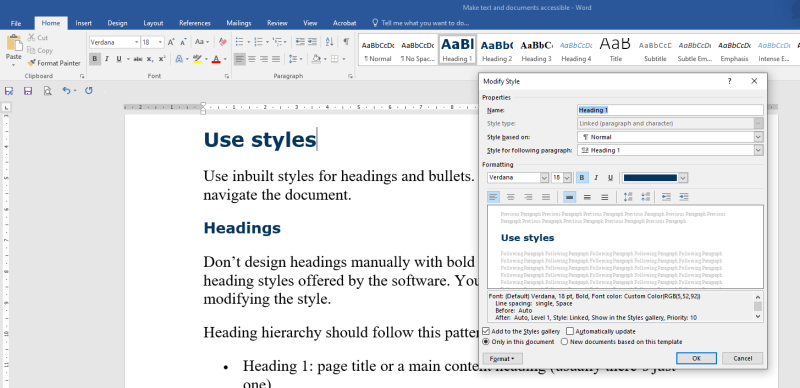Apply Title style from gallery

pyautogui.click(x=615, y=50)
